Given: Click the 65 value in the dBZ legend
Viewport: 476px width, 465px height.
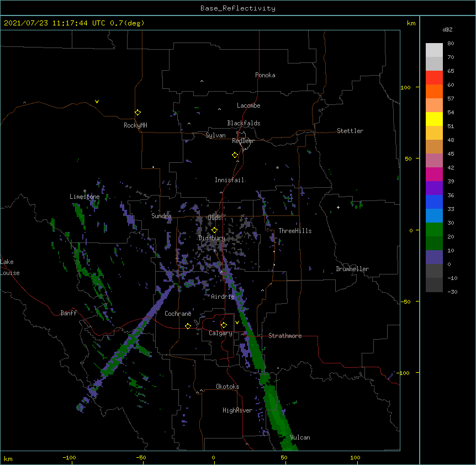Looking at the screenshot, I should [451, 71].
